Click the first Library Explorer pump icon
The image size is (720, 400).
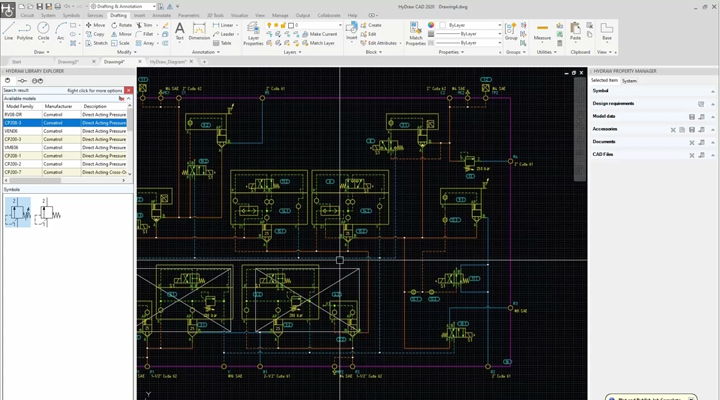coord(7,81)
